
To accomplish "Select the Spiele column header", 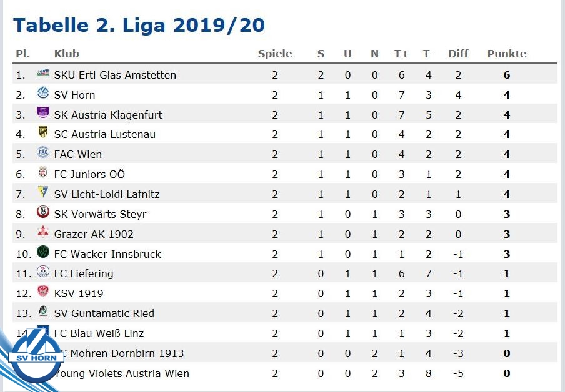I will [x=275, y=54].
